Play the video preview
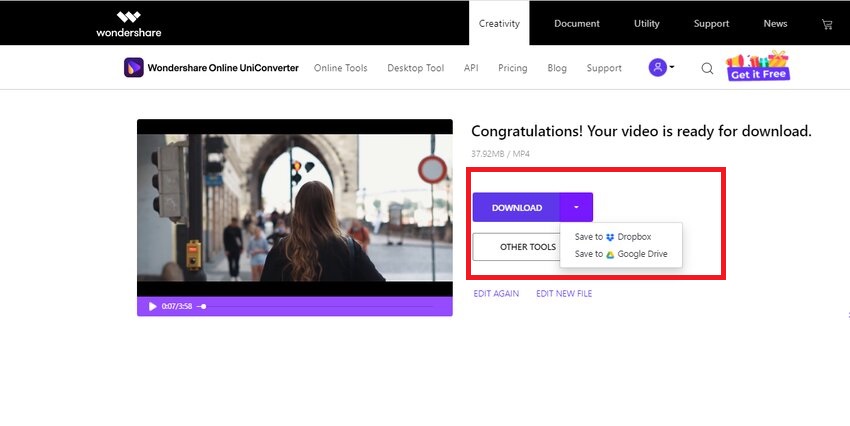Image resolution: width=850 pixels, height=426 pixels. [152, 306]
